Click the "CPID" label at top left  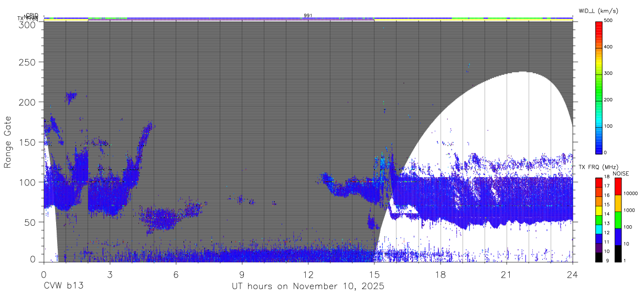(x=32, y=15)
